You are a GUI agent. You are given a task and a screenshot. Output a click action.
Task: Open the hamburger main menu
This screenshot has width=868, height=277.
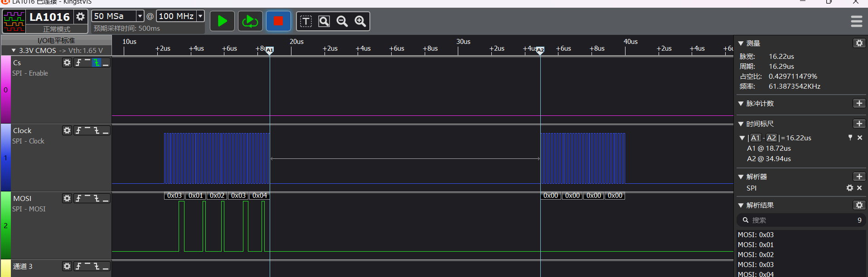pyautogui.click(x=856, y=21)
